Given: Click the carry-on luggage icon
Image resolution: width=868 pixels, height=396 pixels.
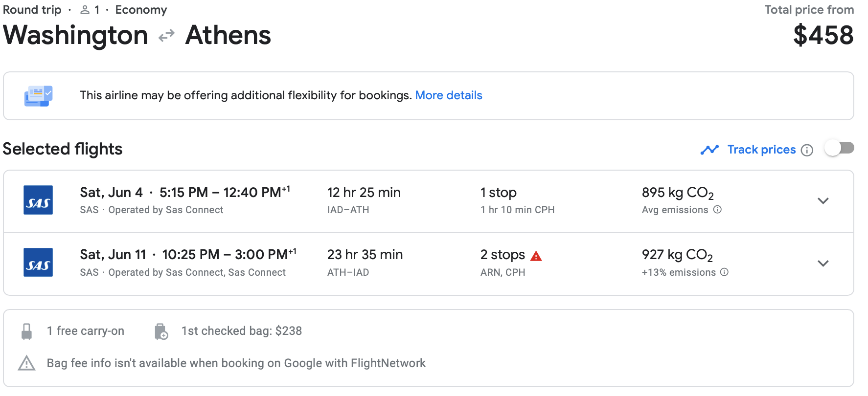Looking at the screenshot, I should click(27, 331).
